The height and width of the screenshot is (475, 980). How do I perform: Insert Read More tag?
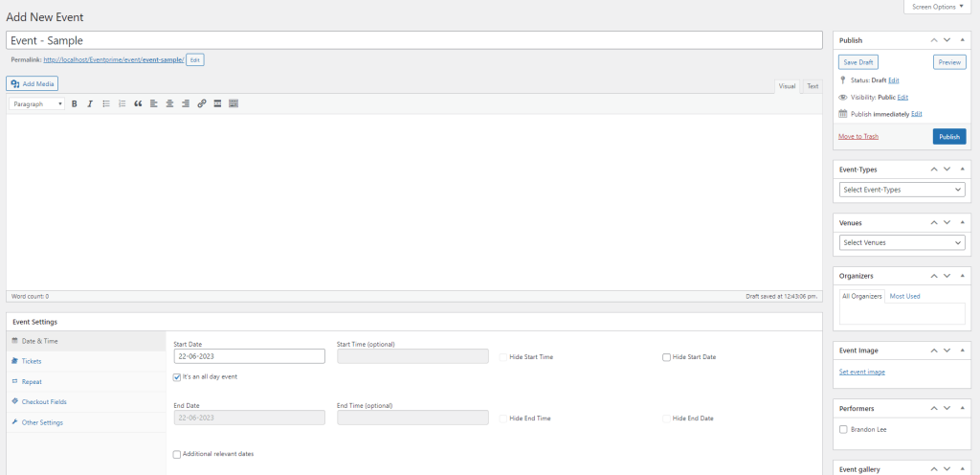pyautogui.click(x=217, y=103)
